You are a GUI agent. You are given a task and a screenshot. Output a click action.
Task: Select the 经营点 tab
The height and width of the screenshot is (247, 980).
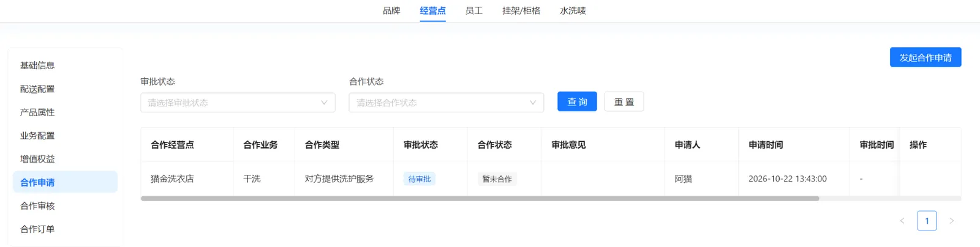(x=432, y=10)
